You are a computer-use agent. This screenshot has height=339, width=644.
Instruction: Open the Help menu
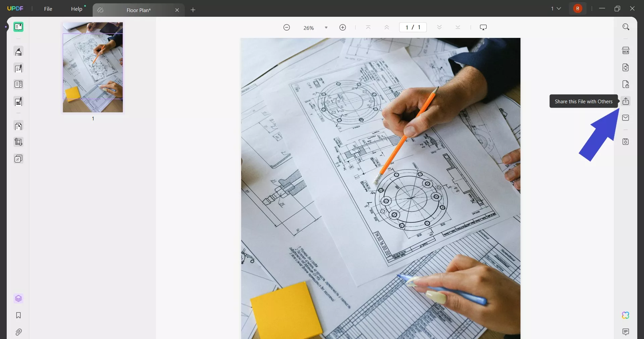76,9
